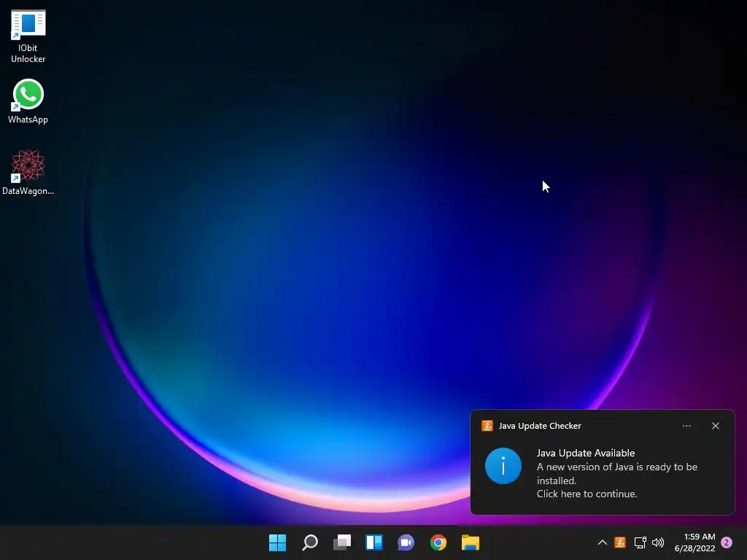Image resolution: width=747 pixels, height=560 pixels.
Task: Open the Widgets panel from taskbar
Action: point(374,542)
